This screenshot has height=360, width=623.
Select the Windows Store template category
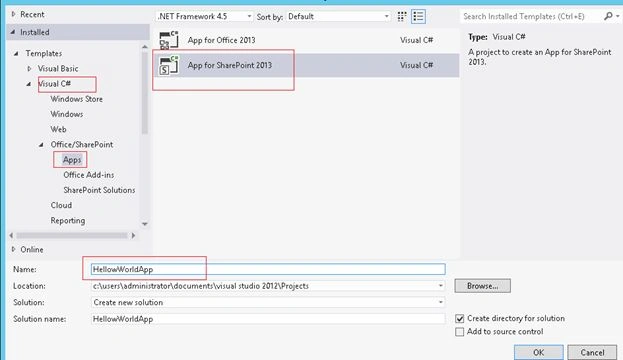coord(76,99)
